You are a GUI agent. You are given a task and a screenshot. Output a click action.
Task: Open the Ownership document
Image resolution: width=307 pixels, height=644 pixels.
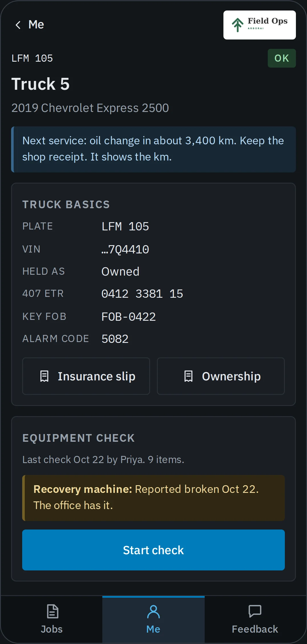(221, 376)
